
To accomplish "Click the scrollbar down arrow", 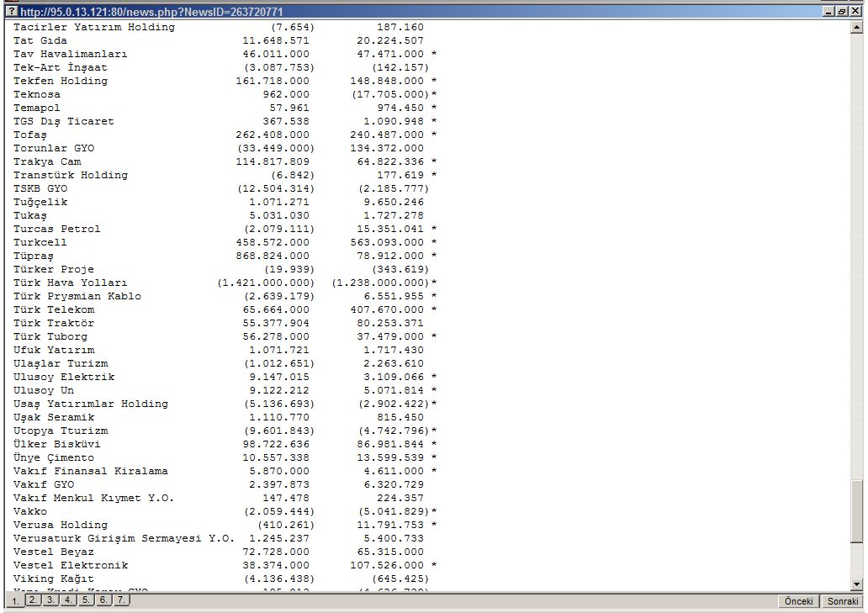I will 857,584.
